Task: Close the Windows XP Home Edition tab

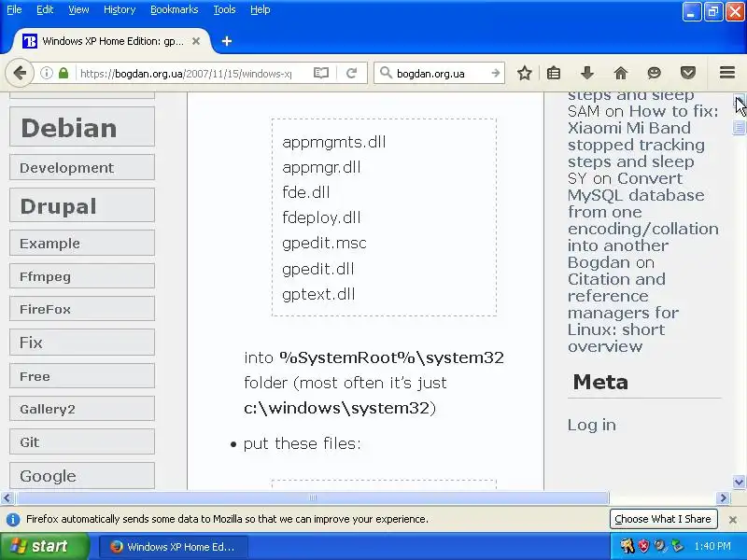Action: (196, 41)
